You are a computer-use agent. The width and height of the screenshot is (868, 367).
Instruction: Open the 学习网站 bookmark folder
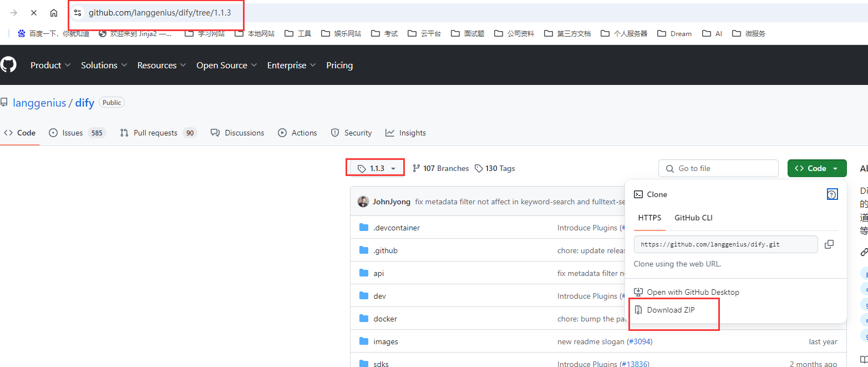click(205, 33)
